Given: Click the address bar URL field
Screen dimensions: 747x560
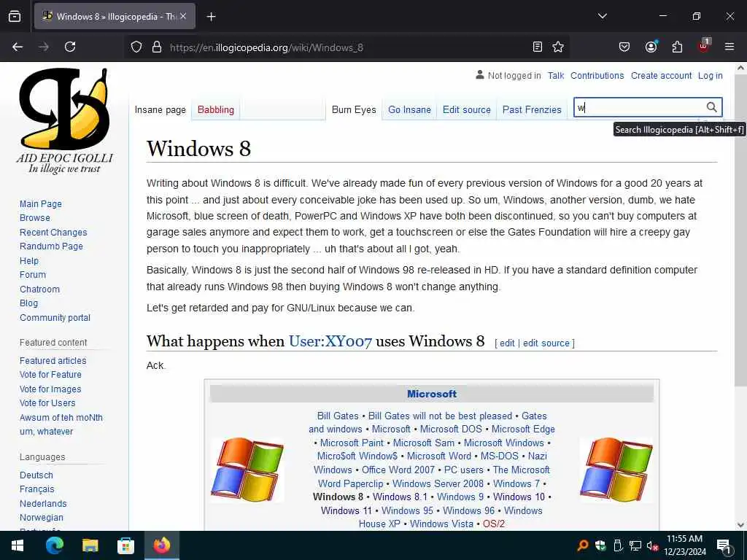Looking at the screenshot, I should (348, 47).
